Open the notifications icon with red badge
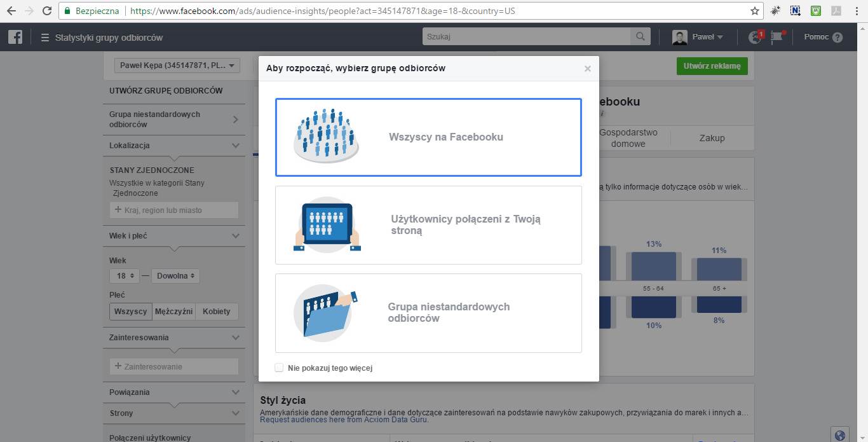 click(x=755, y=37)
